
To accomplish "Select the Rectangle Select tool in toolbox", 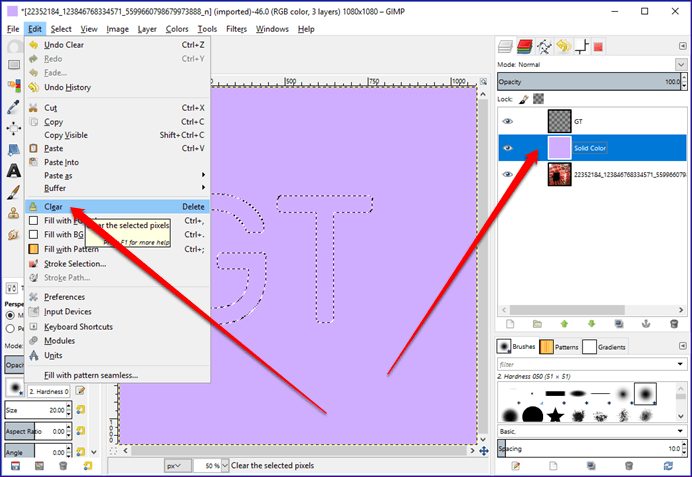I will 14,65.
